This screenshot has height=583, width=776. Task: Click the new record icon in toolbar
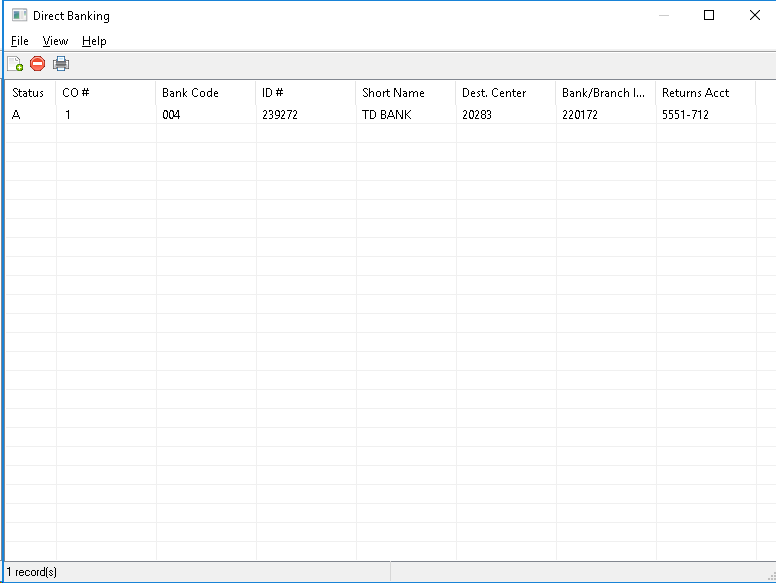click(x=15, y=64)
